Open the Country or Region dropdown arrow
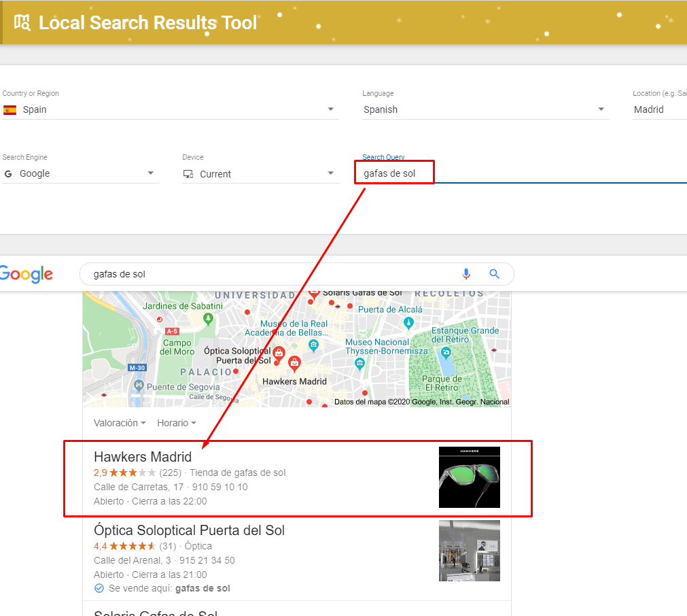 pos(331,109)
